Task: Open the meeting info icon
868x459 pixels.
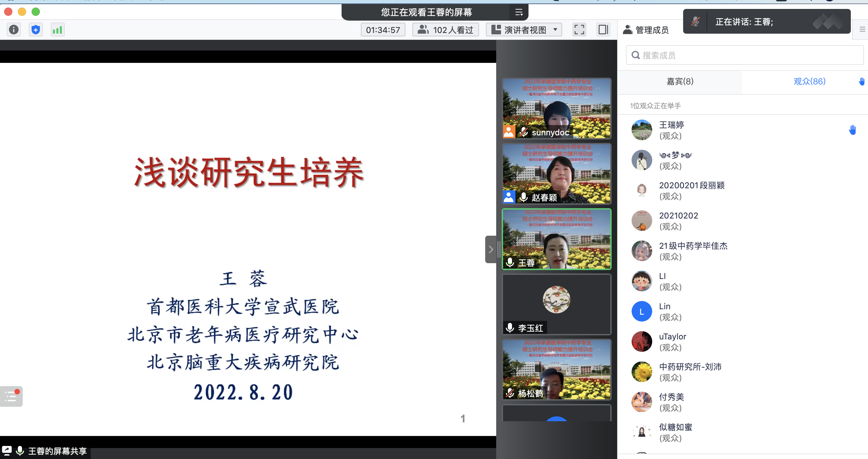Action: pos(14,30)
